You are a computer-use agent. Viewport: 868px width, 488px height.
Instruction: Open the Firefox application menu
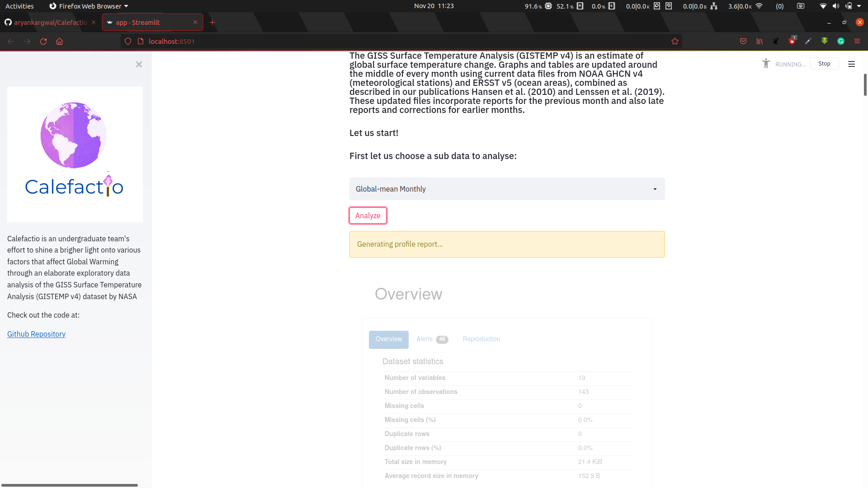coord(857,42)
